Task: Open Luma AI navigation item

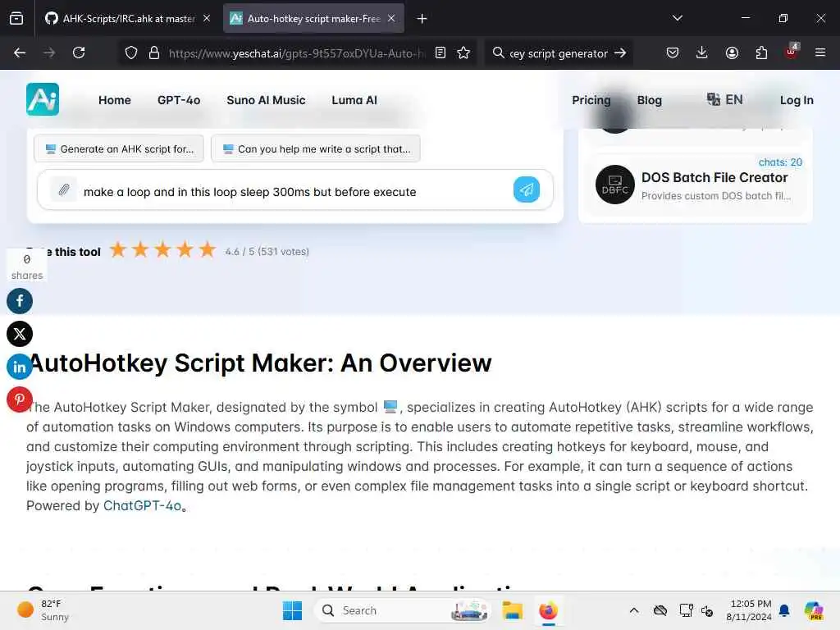Action: click(x=354, y=100)
